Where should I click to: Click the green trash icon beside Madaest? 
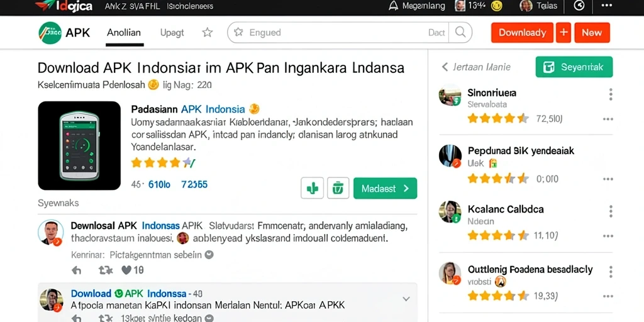[338, 189]
